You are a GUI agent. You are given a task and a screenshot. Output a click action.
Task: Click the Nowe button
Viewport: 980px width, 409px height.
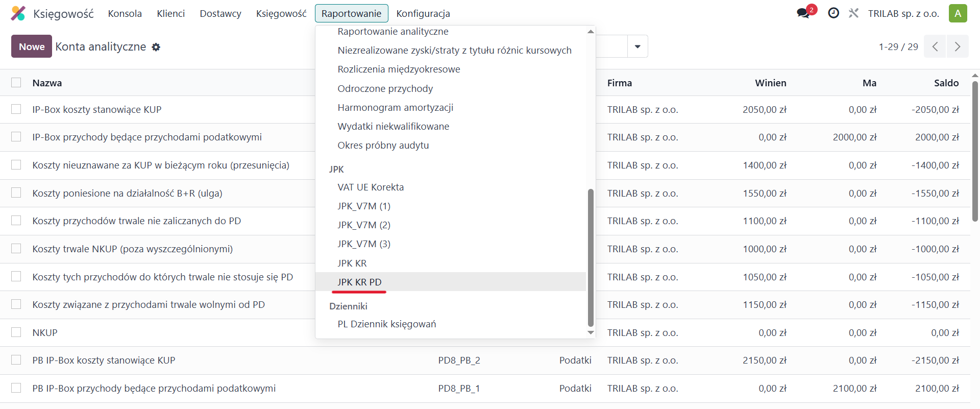click(32, 46)
